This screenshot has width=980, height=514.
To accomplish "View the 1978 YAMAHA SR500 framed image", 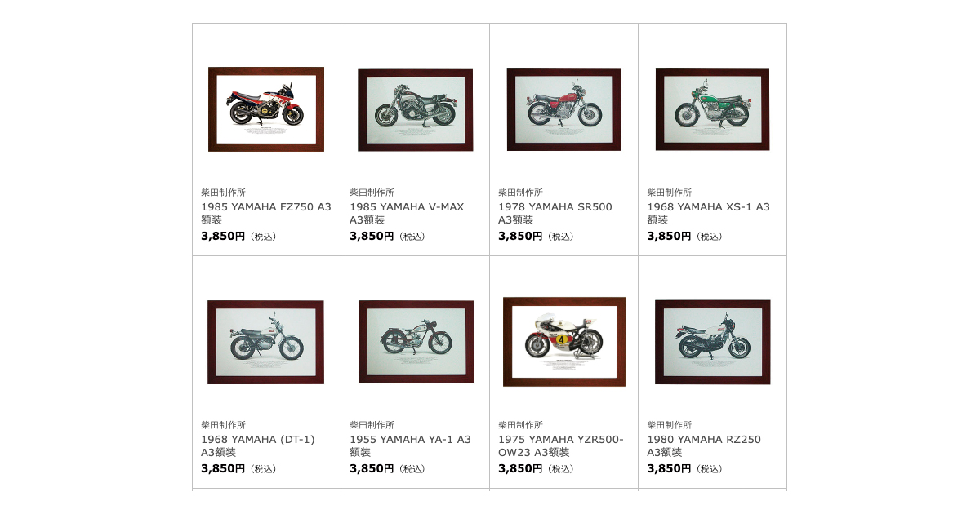I will tap(563, 109).
